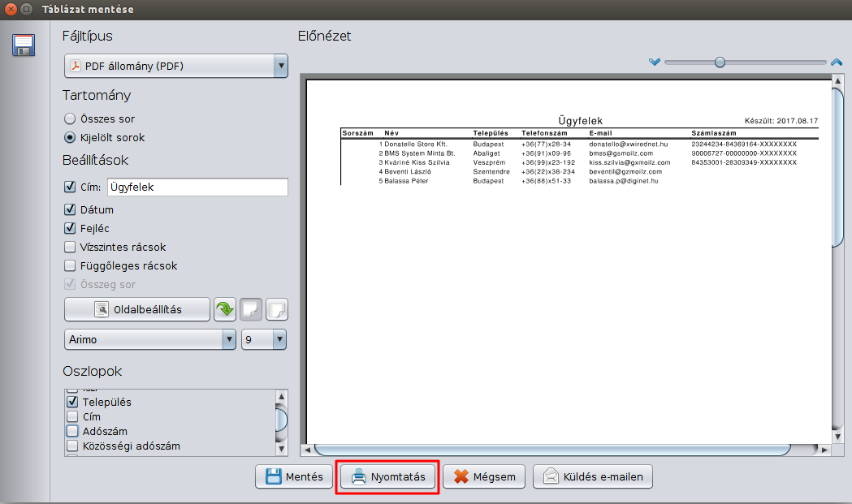Select the second page orientation icon

click(x=277, y=309)
